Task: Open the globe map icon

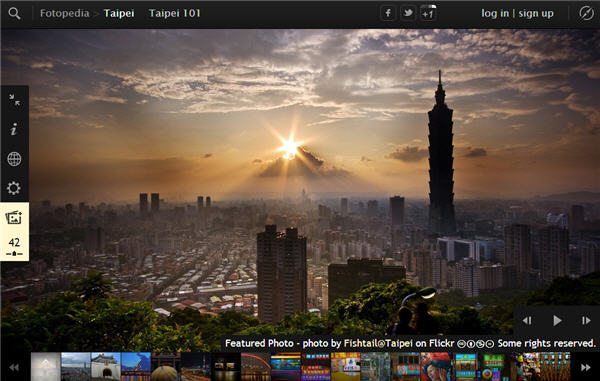Action: (x=14, y=159)
